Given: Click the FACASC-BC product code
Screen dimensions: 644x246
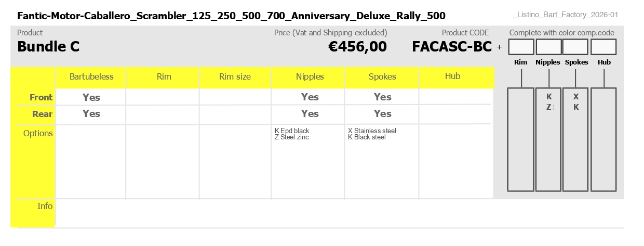Looking at the screenshot, I should coord(452,47).
